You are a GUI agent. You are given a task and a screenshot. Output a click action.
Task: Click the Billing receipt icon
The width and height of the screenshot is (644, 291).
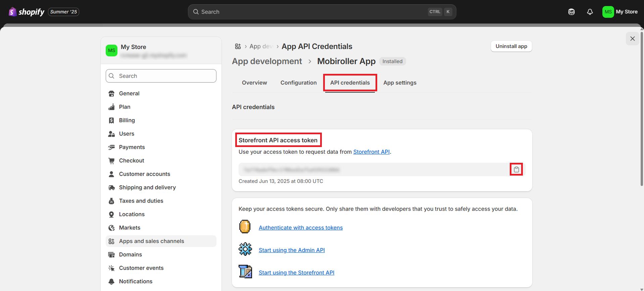pos(111,120)
